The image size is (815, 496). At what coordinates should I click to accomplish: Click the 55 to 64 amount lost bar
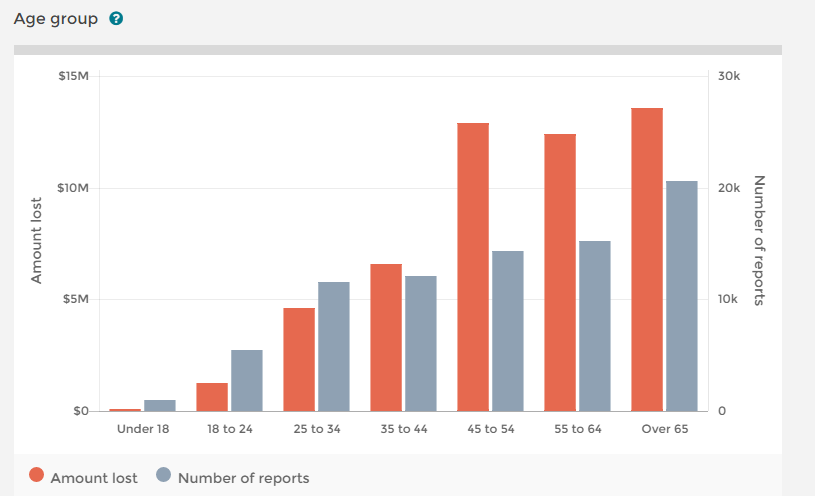pyautogui.click(x=560, y=273)
